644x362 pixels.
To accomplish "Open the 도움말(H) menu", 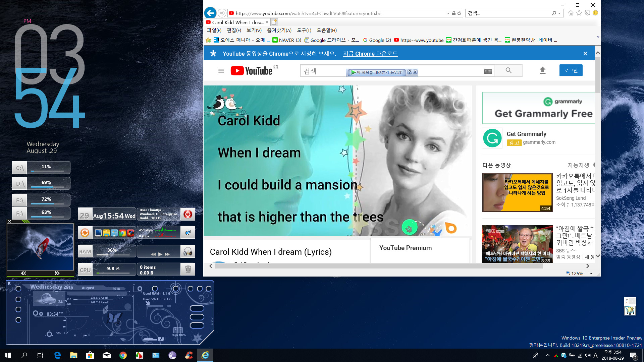I will click(x=326, y=31).
